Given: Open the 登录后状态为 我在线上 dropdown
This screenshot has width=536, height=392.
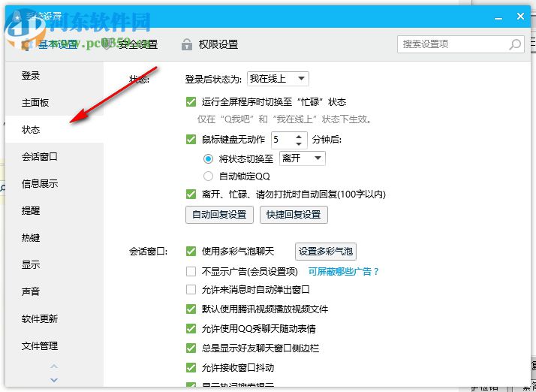Looking at the screenshot, I should pyautogui.click(x=278, y=79).
